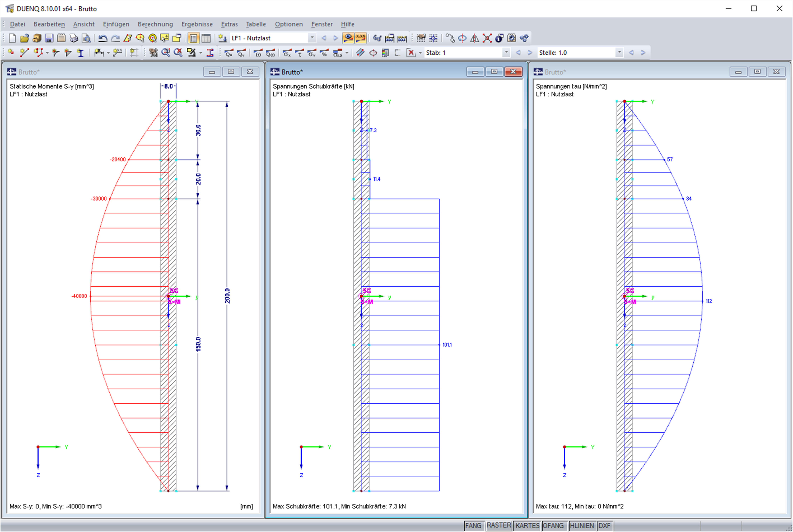Expand the Stab: 1 member dropdown
Viewport: 793px width, 532px height.
(x=506, y=52)
